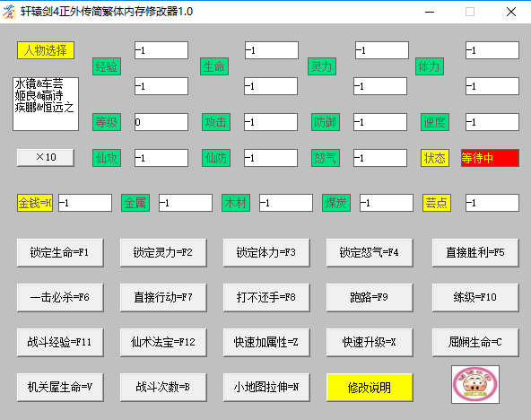The image size is (531, 420).
Task: Focus the 金属 value input field
Action: 186,203
